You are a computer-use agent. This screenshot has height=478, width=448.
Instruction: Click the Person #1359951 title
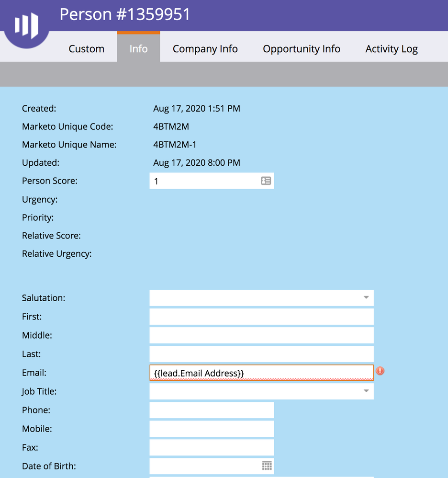[125, 14]
